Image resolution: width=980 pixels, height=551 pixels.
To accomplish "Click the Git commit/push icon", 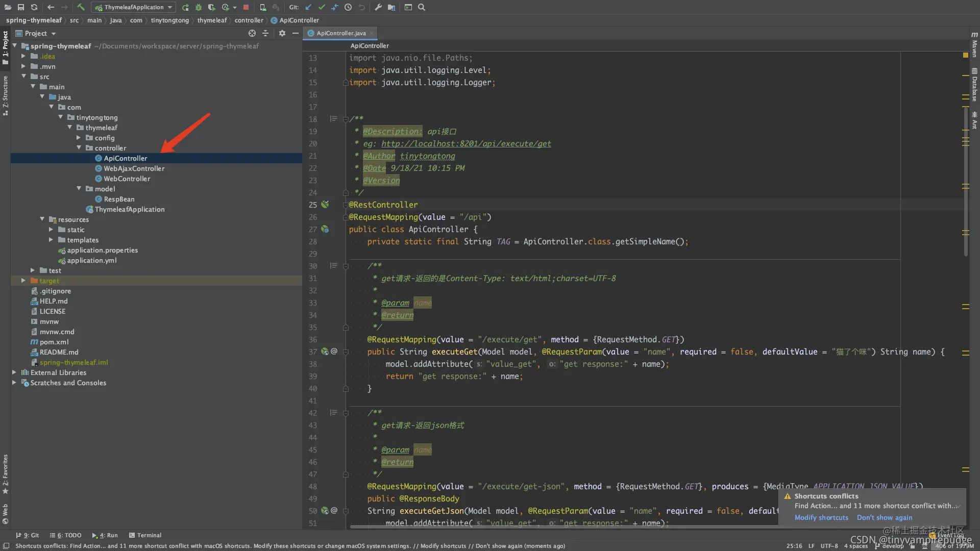I will click(x=322, y=7).
